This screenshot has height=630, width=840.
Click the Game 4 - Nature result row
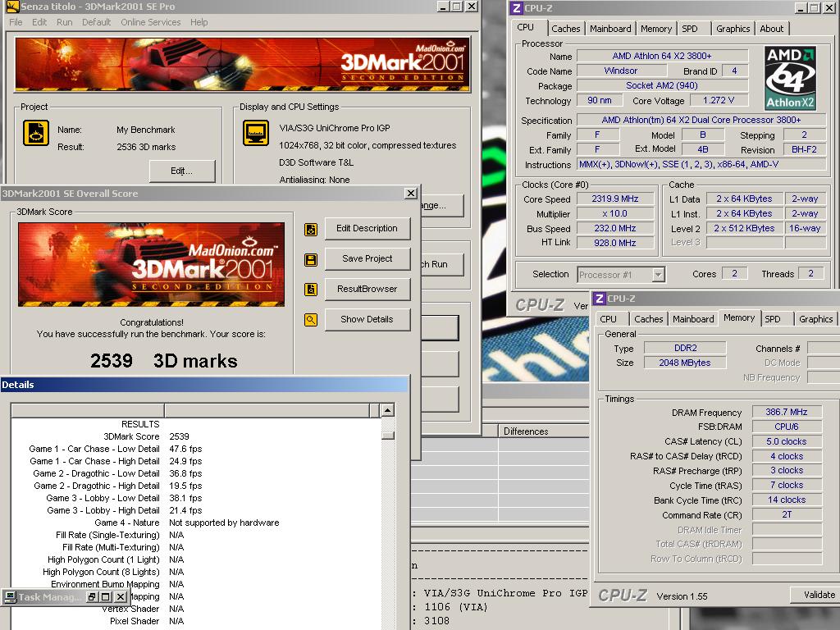pos(197,523)
